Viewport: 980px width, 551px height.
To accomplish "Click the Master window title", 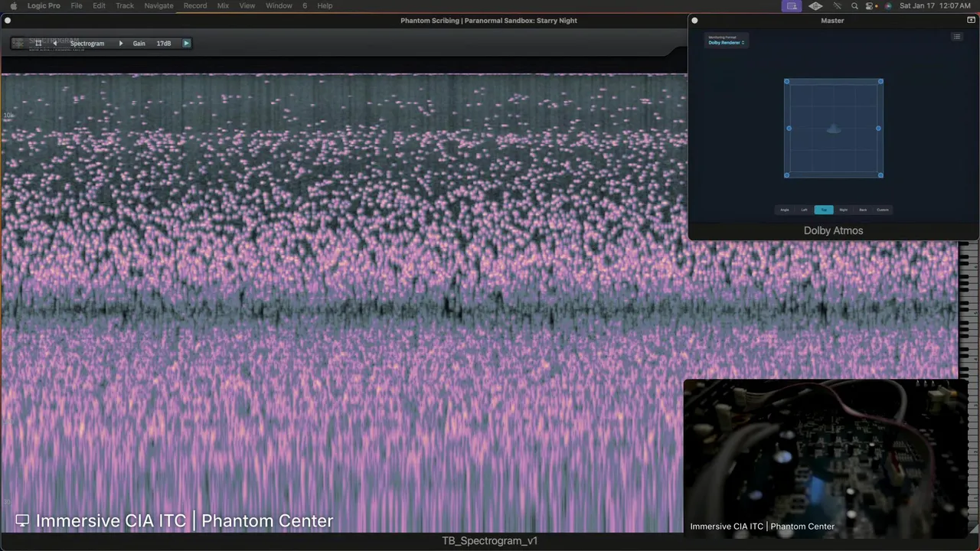I will (x=832, y=21).
